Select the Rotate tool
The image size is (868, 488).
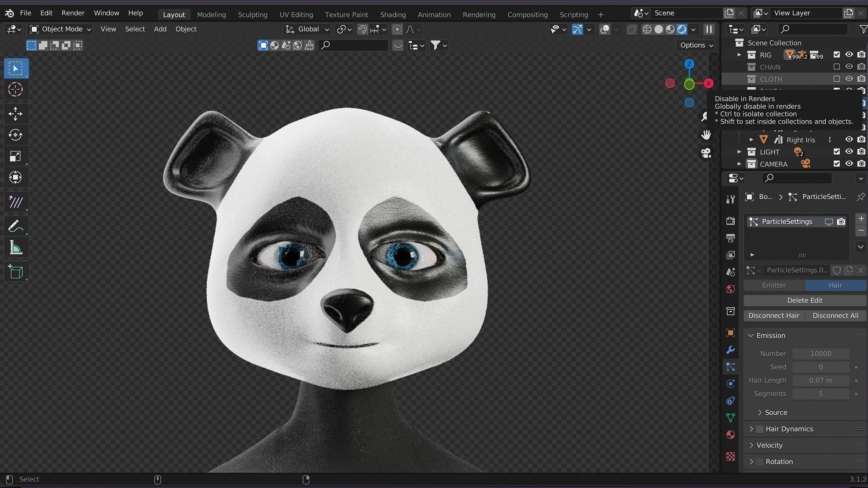click(x=16, y=135)
